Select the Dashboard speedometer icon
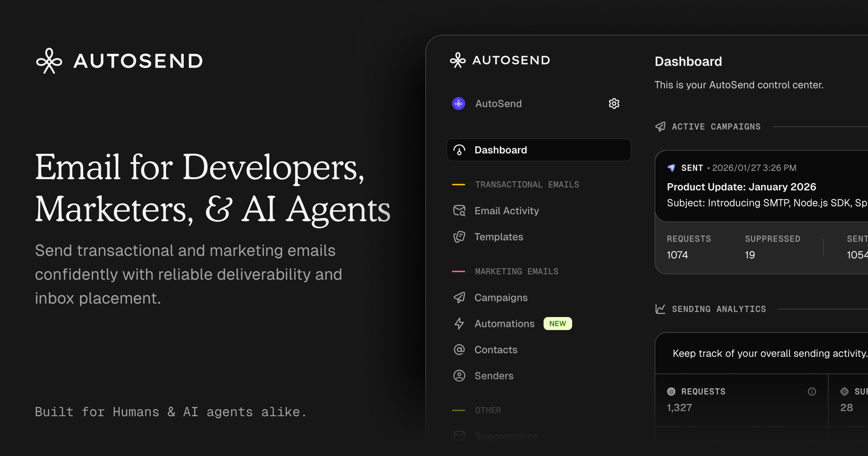This screenshot has width=868, height=456. coord(459,150)
